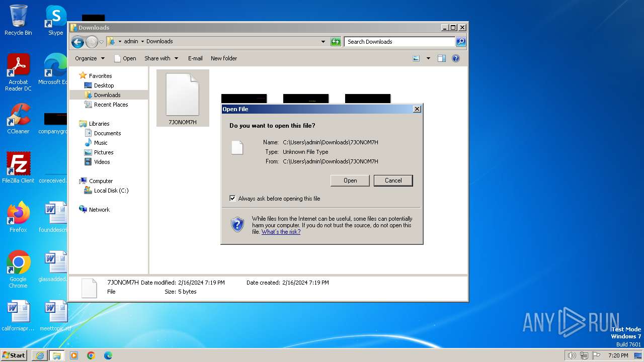Click the taskbar clock showing 7:20 PM
The image size is (644, 362).
[618, 355]
